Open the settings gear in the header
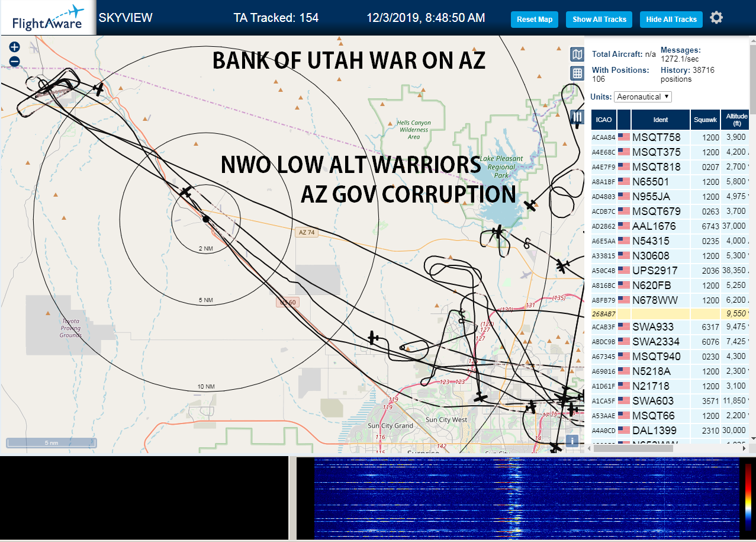Viewport: 756px width, 542px height. [716, 18]
